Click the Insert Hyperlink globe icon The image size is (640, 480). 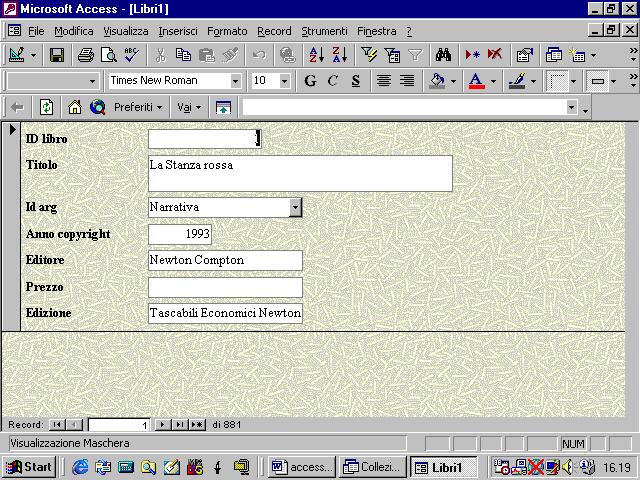point(288,55)
